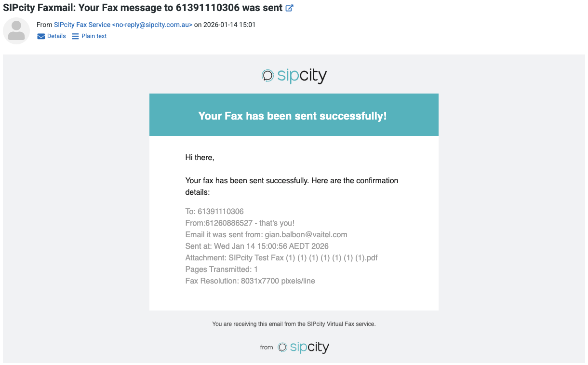Click the 'Hi there,' greeting text
Screen dimensions: 588x365
200,157
